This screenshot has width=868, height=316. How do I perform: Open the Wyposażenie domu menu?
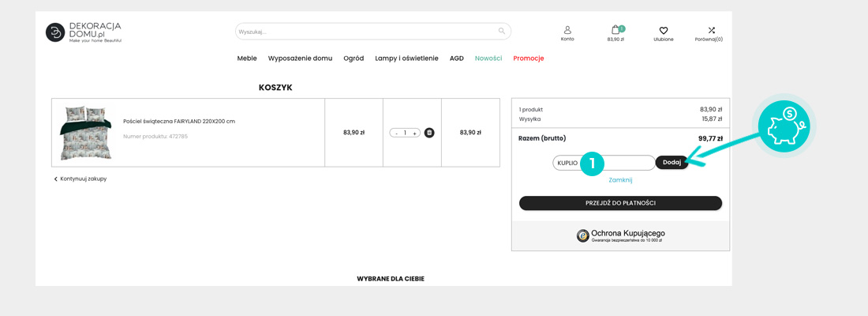(300, 58)
